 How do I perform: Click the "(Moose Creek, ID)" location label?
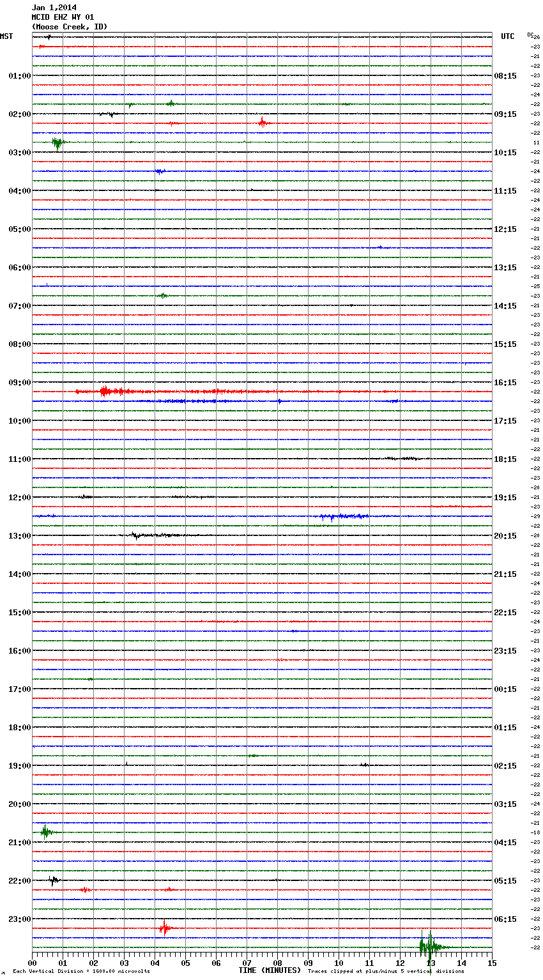70,27
